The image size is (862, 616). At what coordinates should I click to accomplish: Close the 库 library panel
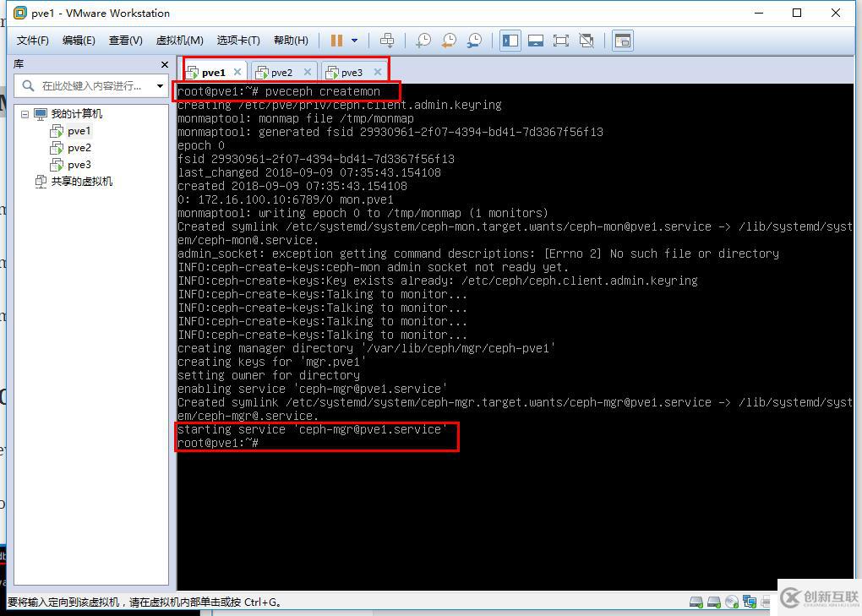[x=165, y=64]
